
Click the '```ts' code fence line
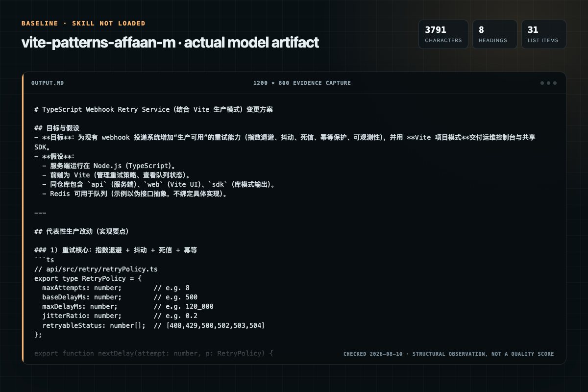click(x=44, y=260)
